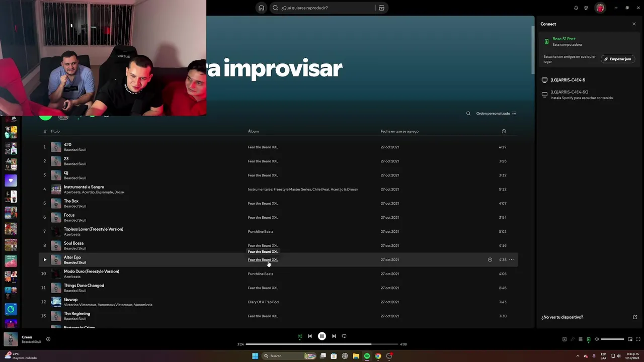Open File Explorer on the taskbar
The height and width of the screenshot is (362, 644).
(356, 356)
